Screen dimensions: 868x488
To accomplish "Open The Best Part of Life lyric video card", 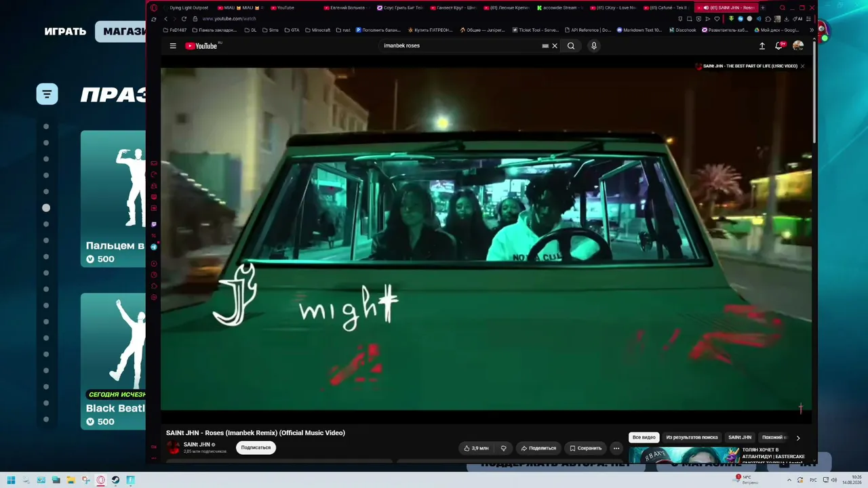I will (747, 66).
